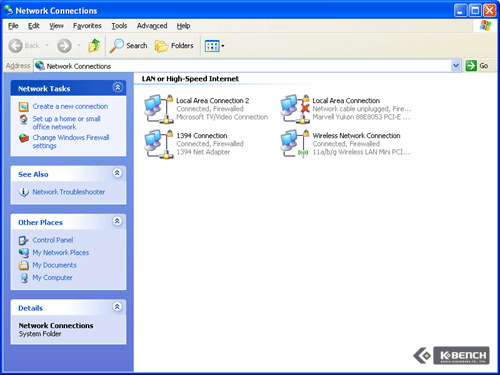This screenshot has height=375, width=500.
Task: Open the Back history dropdown arrow
Action: click(x=47, y=45)
